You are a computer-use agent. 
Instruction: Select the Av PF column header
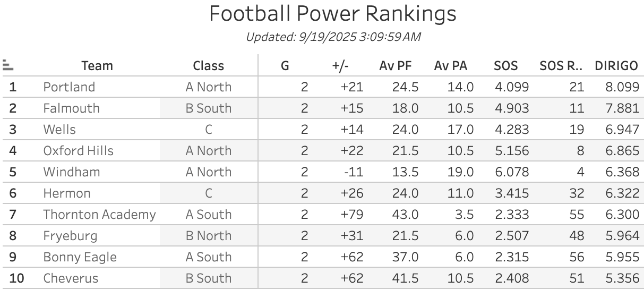point(396,66)
